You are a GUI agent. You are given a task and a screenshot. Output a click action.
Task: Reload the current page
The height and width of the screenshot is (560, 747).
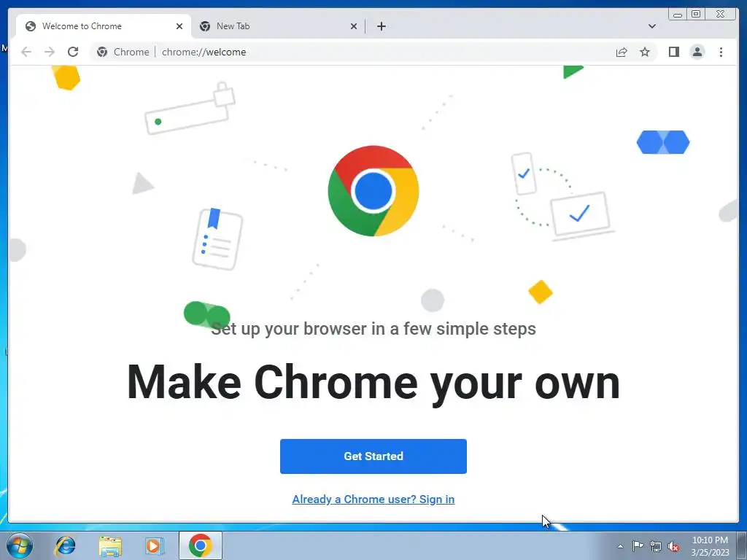pyautogui.click(x=73, y=52)
